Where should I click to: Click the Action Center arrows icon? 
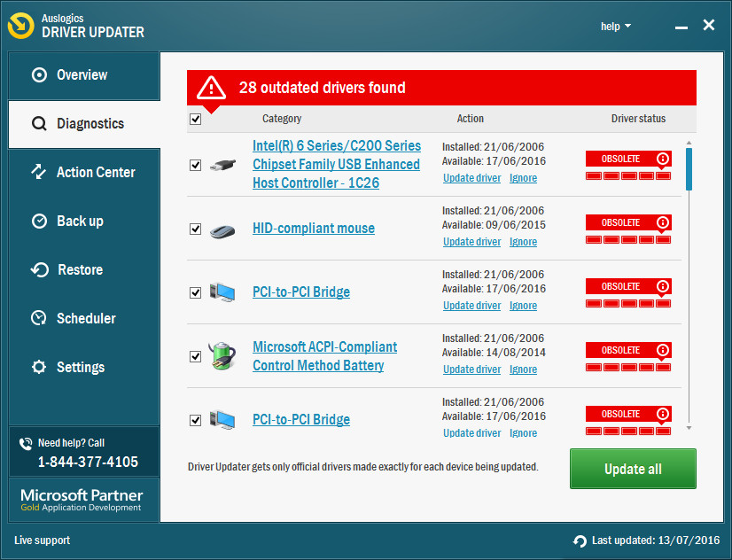click(39, 172)
